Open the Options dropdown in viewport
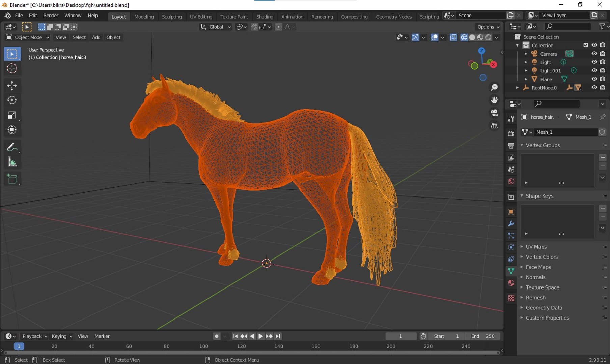 (488, 27)
